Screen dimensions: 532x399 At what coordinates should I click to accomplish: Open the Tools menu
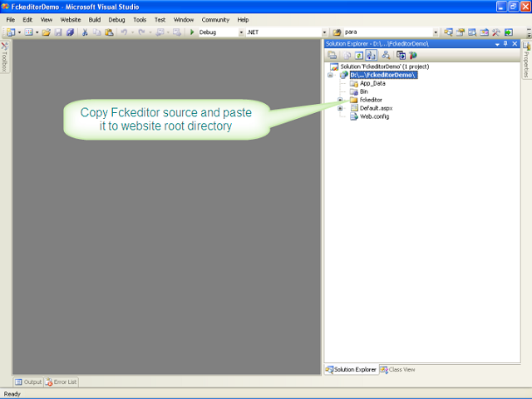point(140,20)
